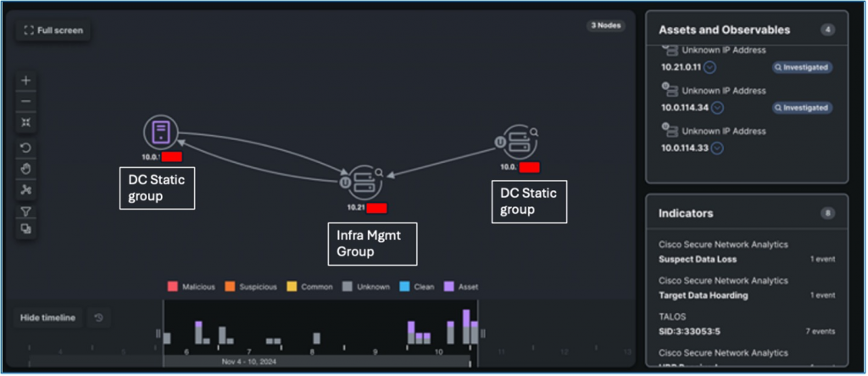Click the zoom out minus icon
This screenshot has height=376, width=868.
click(26, 101)
